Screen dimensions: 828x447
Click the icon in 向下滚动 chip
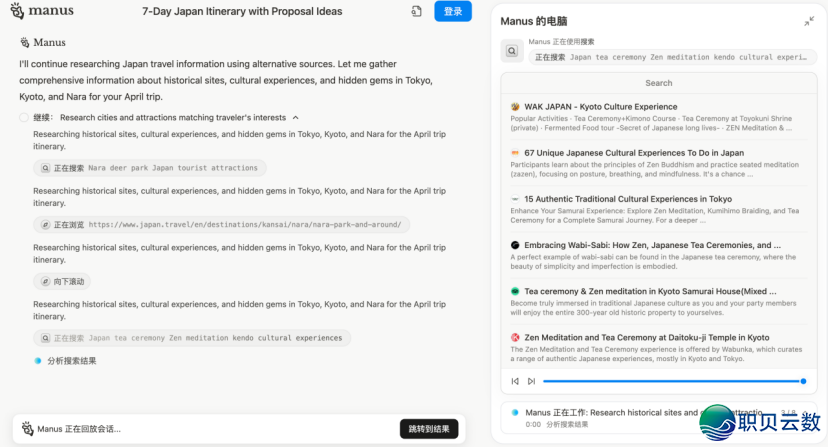(x=45, y=282)
